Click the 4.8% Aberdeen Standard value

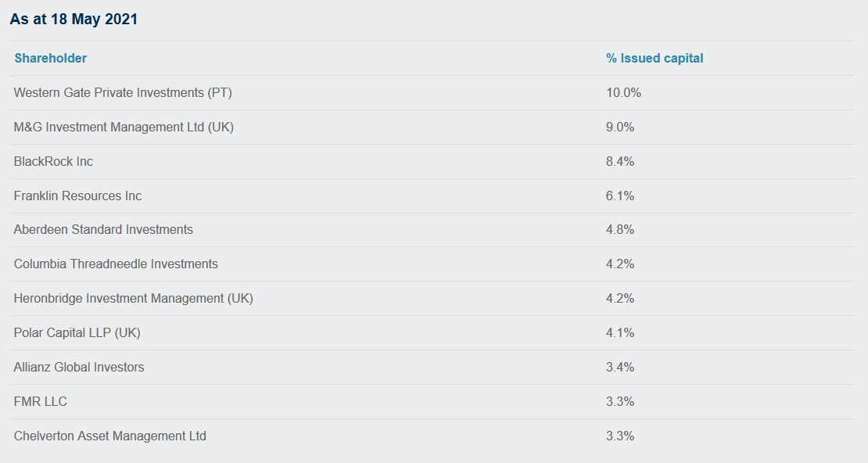pos(620,229)
